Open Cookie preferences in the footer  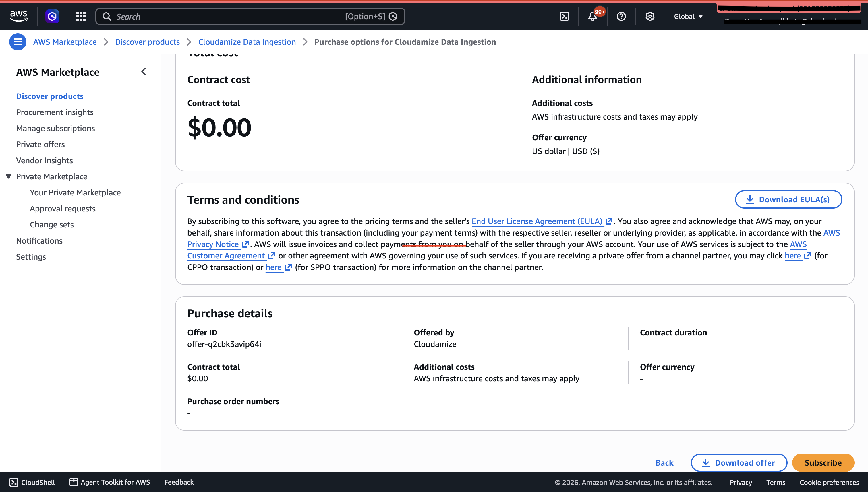pyautogui.click(x=829, y=482)
